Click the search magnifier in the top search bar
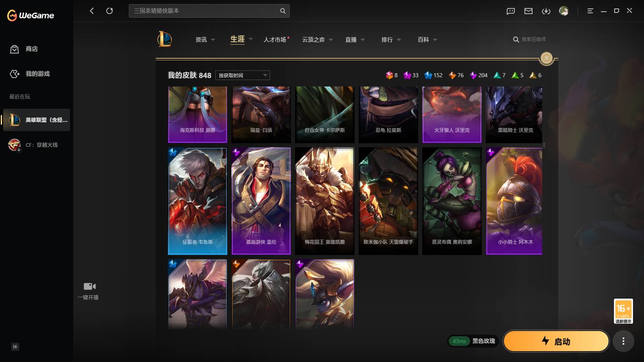The width and height of the screenshot is (644, 362). pos(283,11)
